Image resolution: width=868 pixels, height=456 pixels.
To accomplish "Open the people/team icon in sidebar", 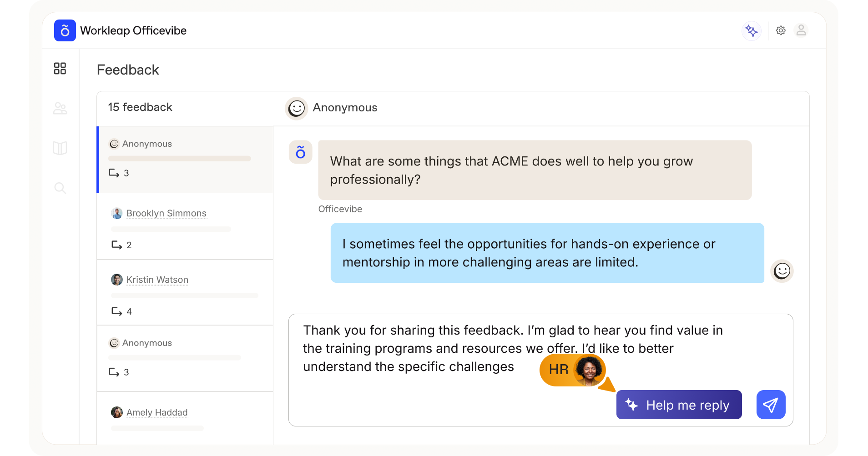I will [60, 109].
